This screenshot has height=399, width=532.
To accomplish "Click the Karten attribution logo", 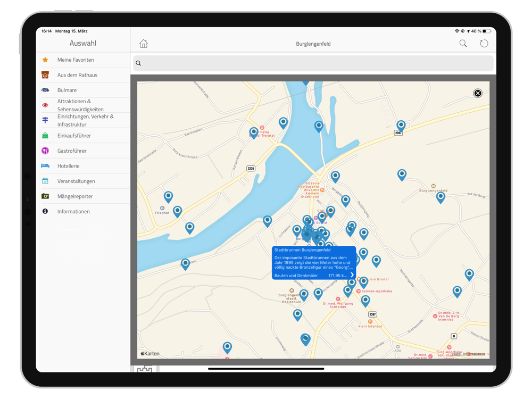I will point(150,354).
